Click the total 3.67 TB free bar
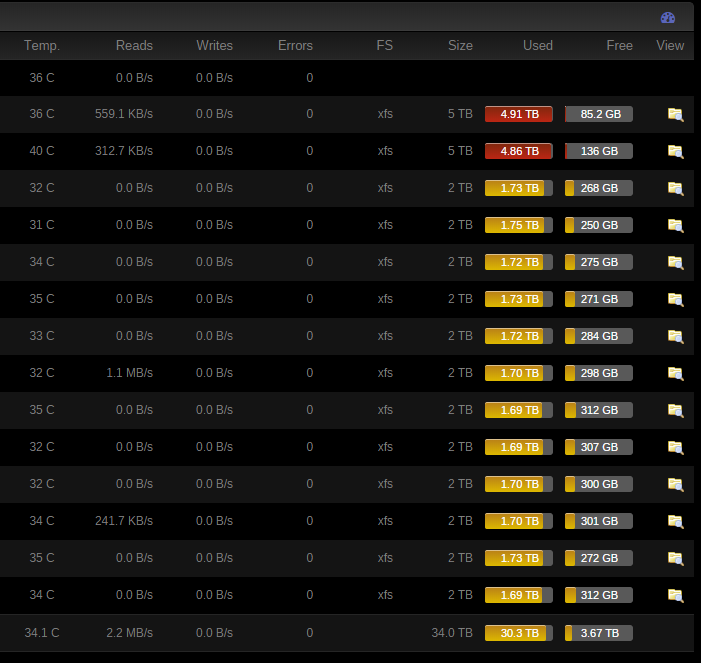701x663 pixels. pyautogui.click(x=599, y=633)
